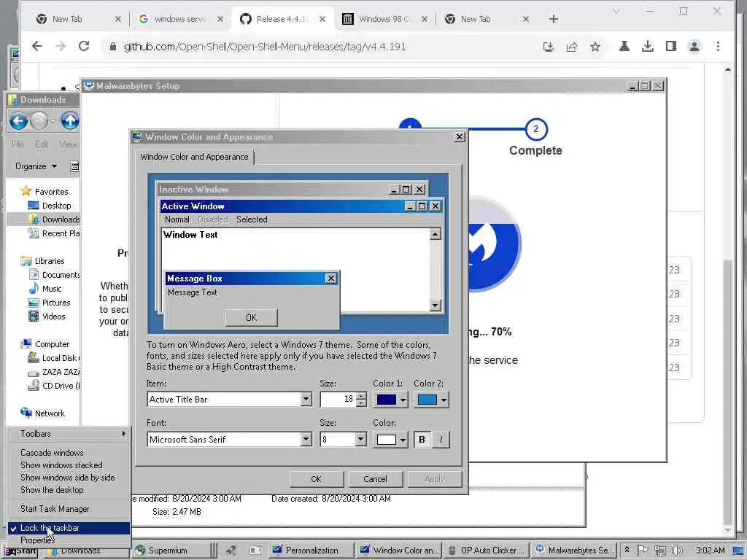This screenshot has width=747, height=560.
Task: Select Pictures under Libraries
Action: [x=55, y=303]
